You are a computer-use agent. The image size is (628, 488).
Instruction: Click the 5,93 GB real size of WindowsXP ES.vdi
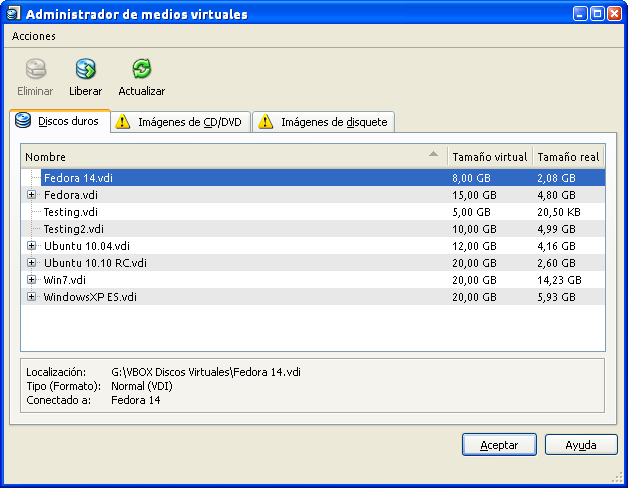pos(556,297)
